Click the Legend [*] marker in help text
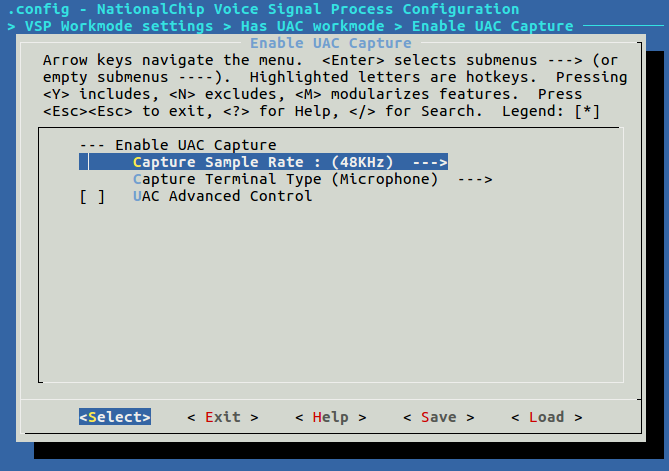The height and width of the screenshot is (471, 669). (586, 111)
